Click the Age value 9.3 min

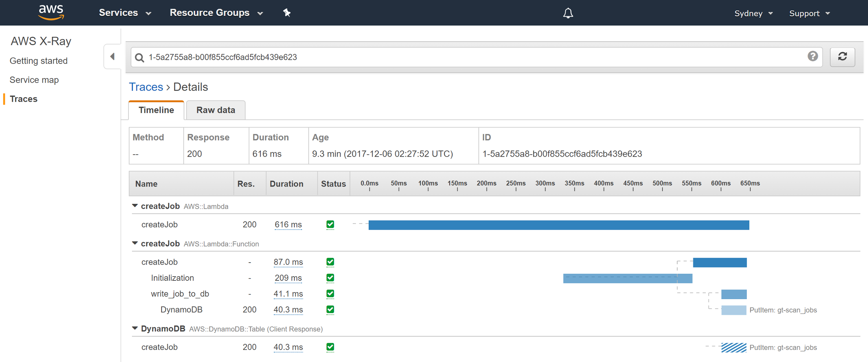pos(382,154)
